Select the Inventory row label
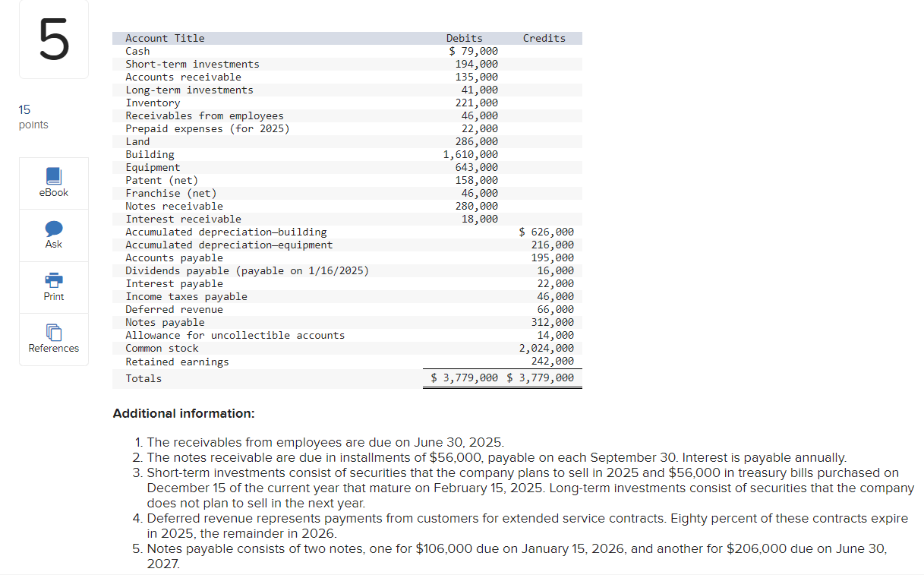924x575 pixels. pyautogui.click(x=153, y=103)
